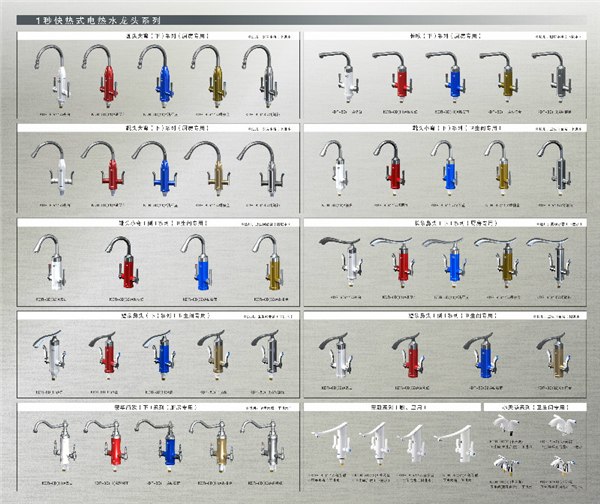The height and width of the screenshot is (504, 600).
Task: Pick gold angular flat-spout faucet in top-right panel
Action: click(x=499, y=77)
